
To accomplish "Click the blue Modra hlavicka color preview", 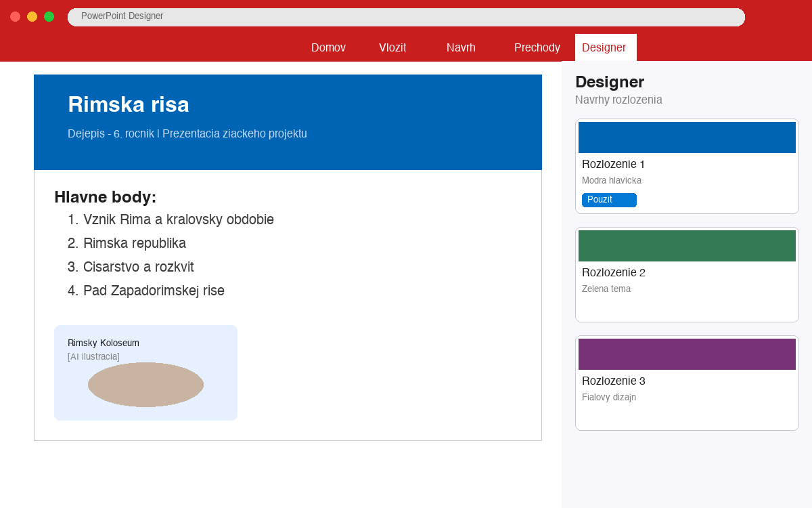I will [687, 137].
